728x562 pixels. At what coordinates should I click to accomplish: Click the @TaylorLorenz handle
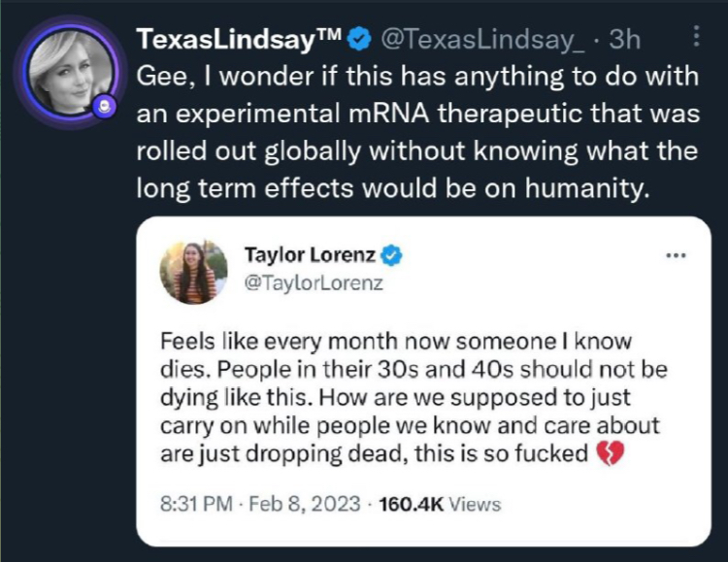click(314, 283)
